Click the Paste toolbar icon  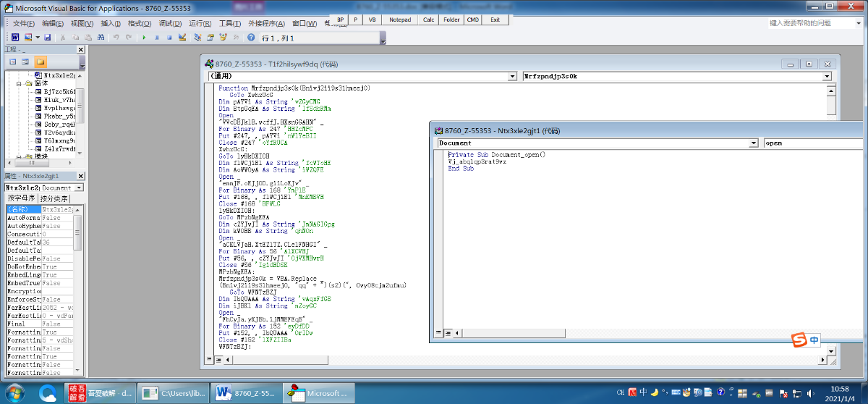[x=88, y=37]
